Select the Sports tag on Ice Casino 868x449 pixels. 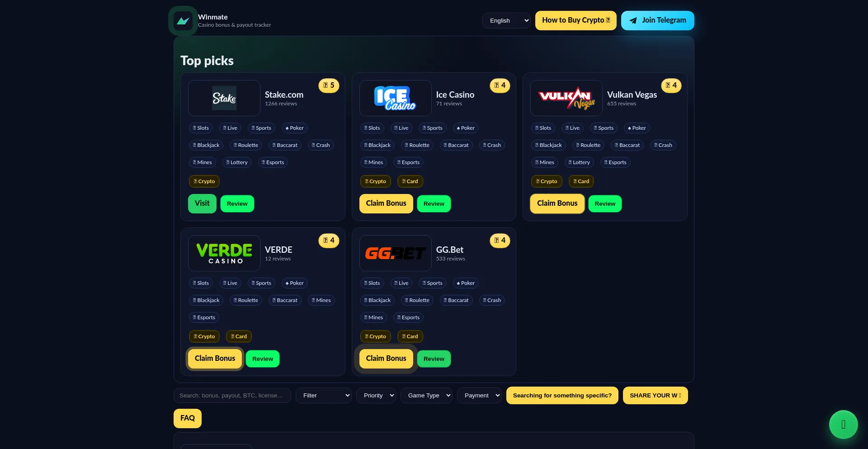[x=433, y=128]
